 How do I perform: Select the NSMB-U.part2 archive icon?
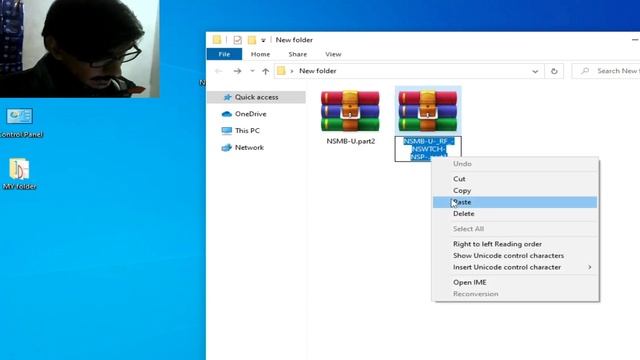pos(350,111)
